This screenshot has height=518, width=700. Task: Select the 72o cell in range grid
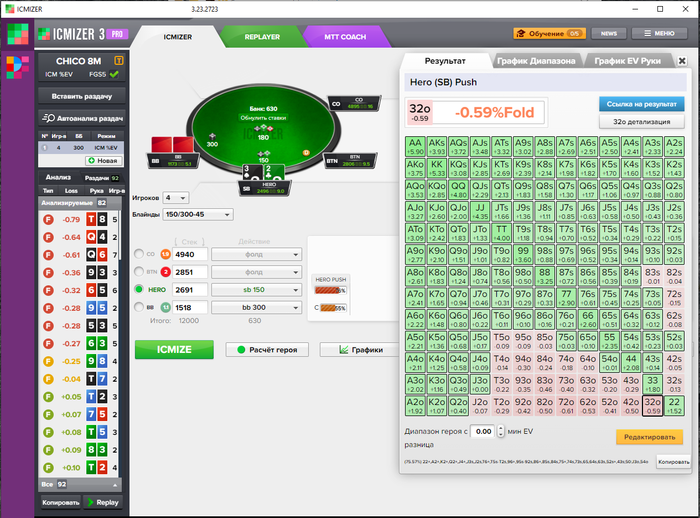pyautogui.click(x=566, y=406)
